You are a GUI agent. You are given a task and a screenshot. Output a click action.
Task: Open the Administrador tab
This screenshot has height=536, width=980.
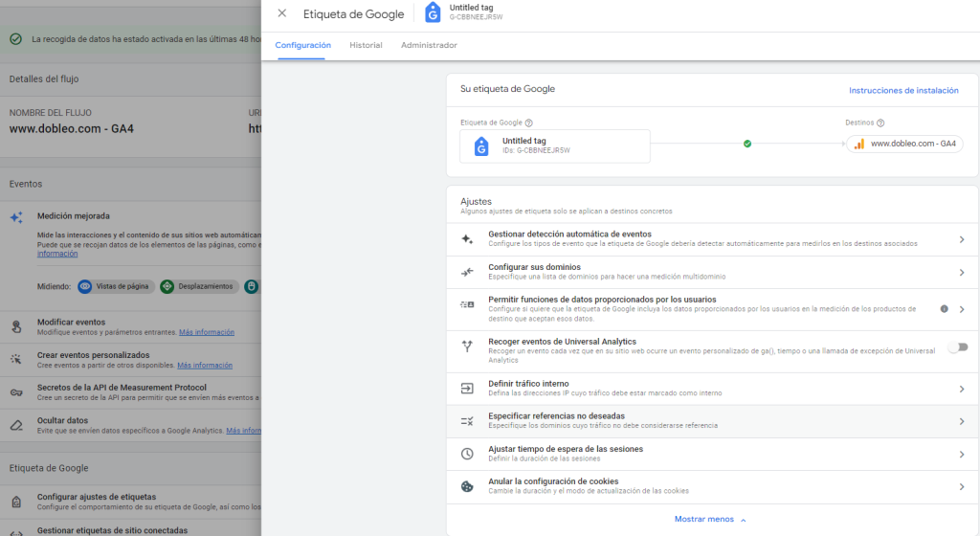pos(429,45)
